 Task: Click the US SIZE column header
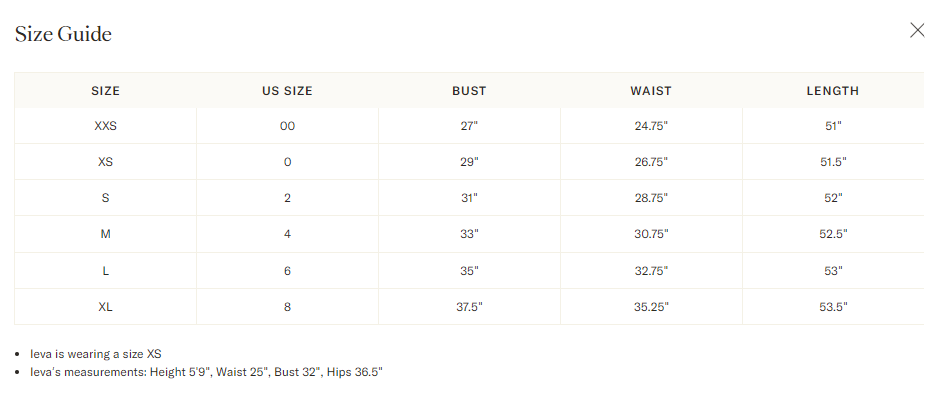(287, 91)
